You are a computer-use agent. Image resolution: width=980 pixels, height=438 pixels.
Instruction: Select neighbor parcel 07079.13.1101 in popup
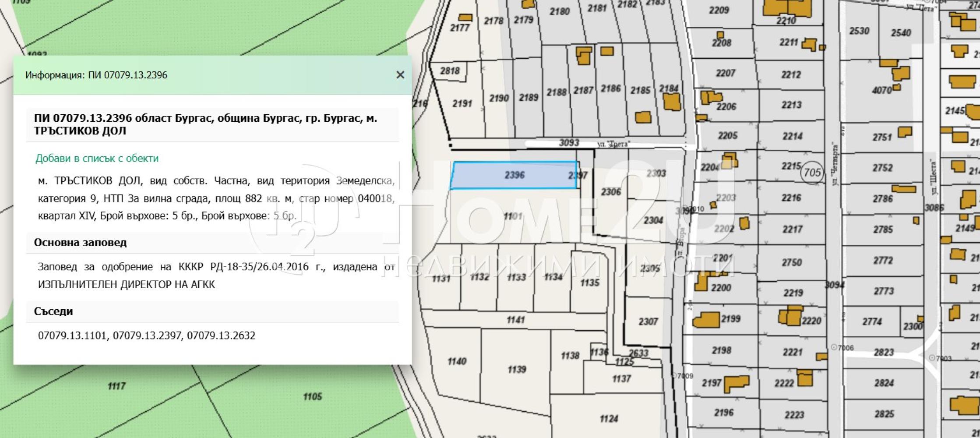click(72, 336)
